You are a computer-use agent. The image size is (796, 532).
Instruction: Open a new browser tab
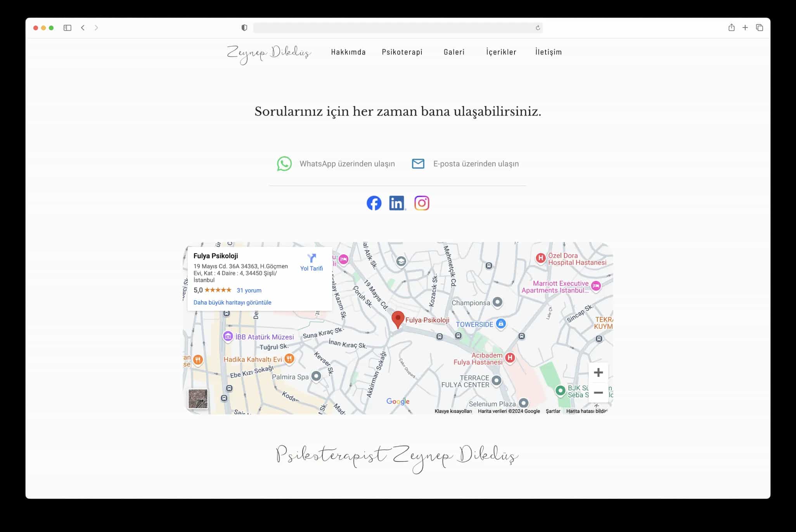[745, 28]
